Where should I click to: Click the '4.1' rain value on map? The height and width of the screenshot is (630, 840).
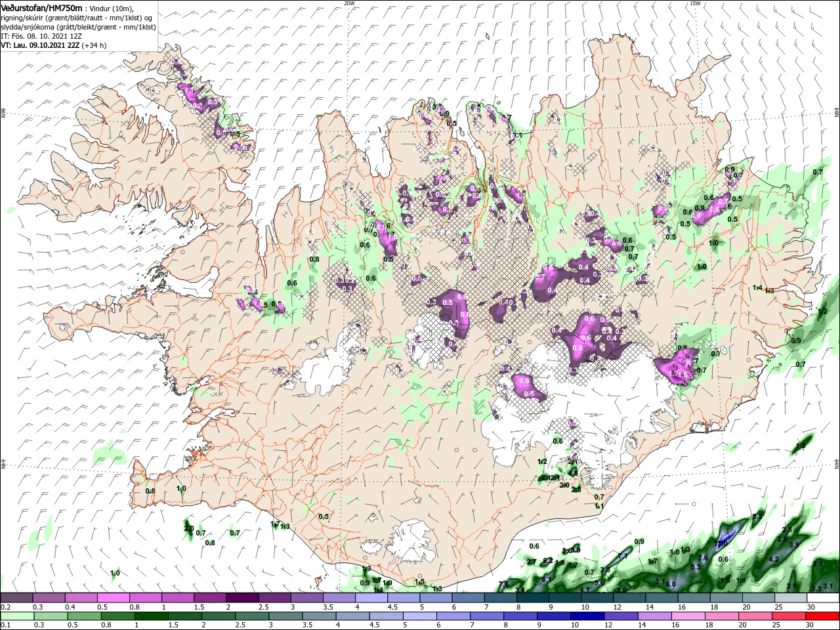[x=585, y=590]
